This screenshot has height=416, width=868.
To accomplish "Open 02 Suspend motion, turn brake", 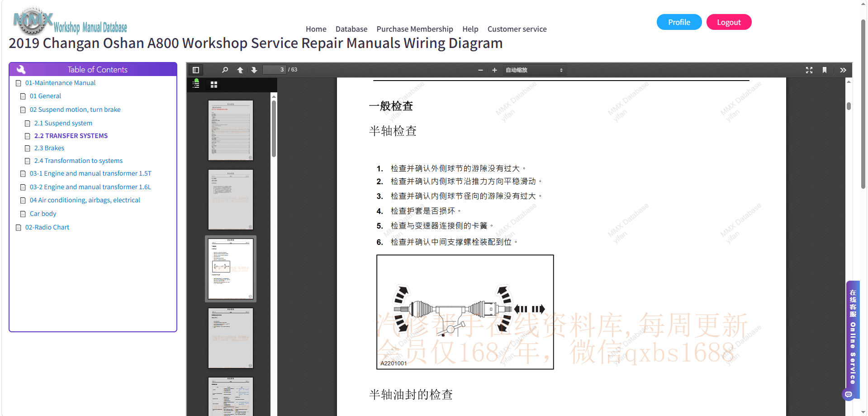I will click(75, 110).
